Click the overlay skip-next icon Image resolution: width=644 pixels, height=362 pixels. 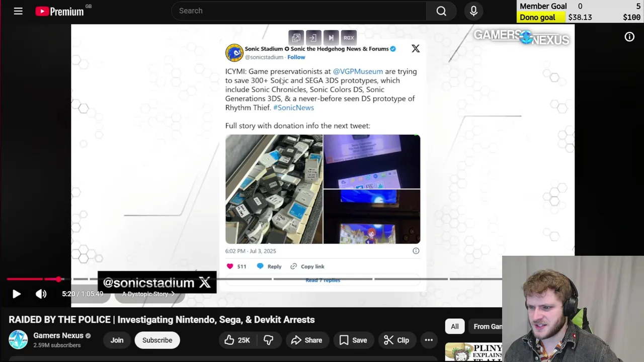(x=331, y=38)
